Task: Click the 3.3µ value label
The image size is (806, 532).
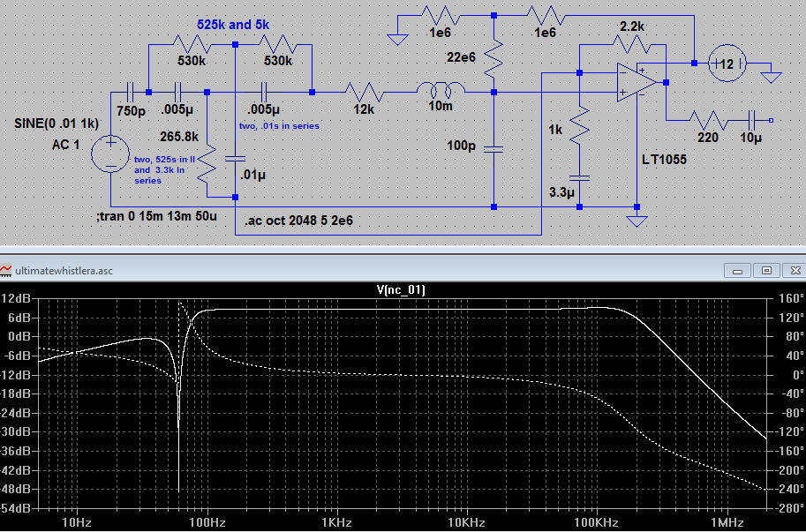Action: pos(561,192)
